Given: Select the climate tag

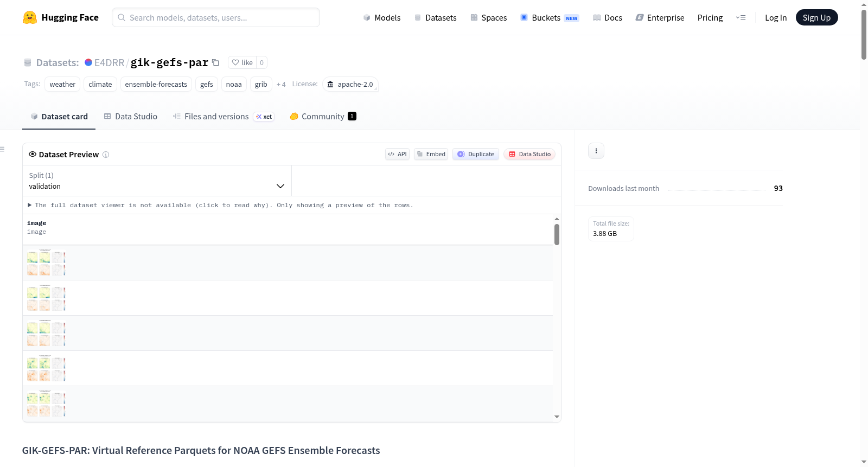Looking at the screenshot, I should [x=100, y=84].
